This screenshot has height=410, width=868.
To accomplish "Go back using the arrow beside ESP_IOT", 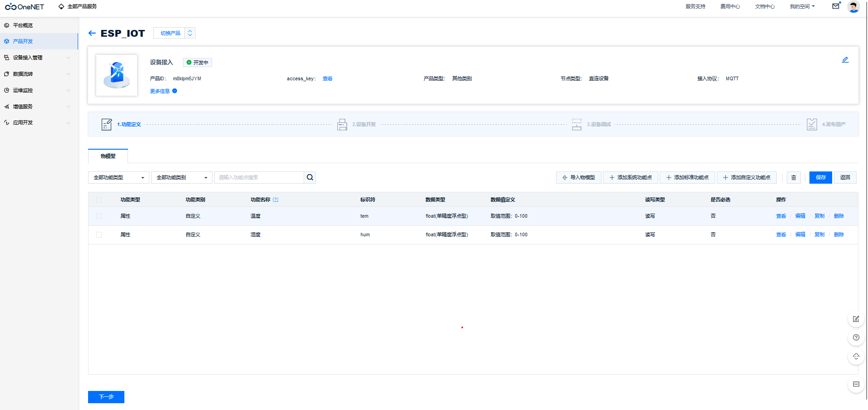I will point(92,33).
